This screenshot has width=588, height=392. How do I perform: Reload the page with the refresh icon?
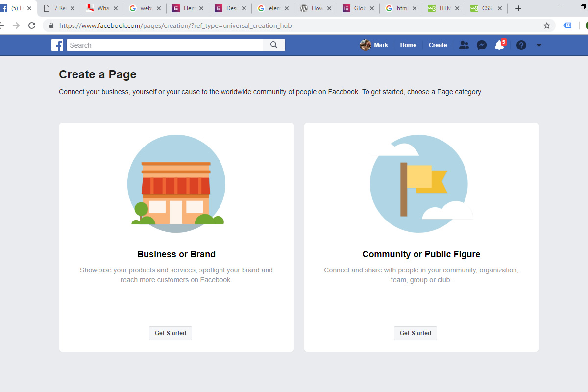(32, 25)
